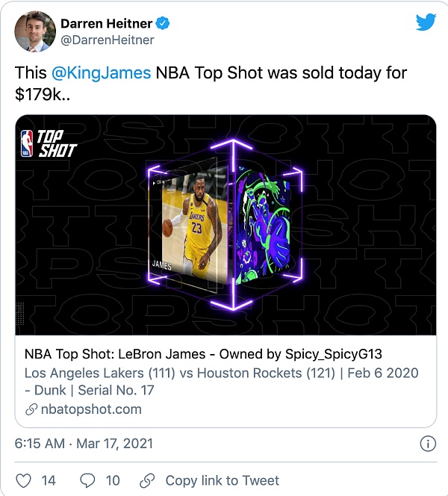This screenshot has width=448, height=496.
Task: Like the tweet with heart icon
Action: coord(24,480)
